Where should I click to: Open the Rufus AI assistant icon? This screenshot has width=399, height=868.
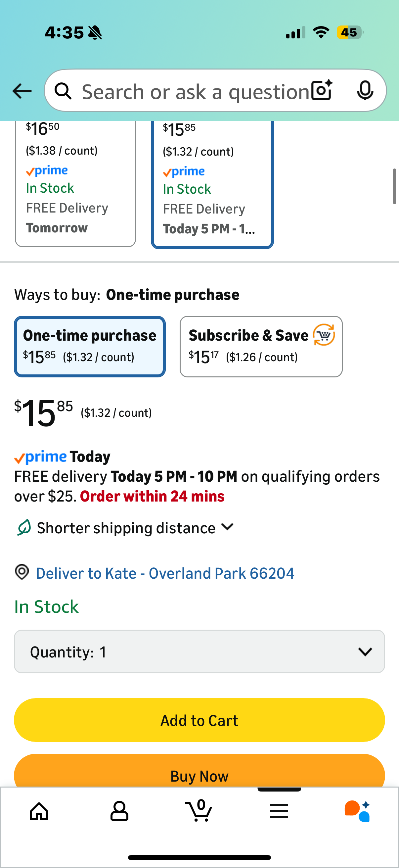(357, 811)
